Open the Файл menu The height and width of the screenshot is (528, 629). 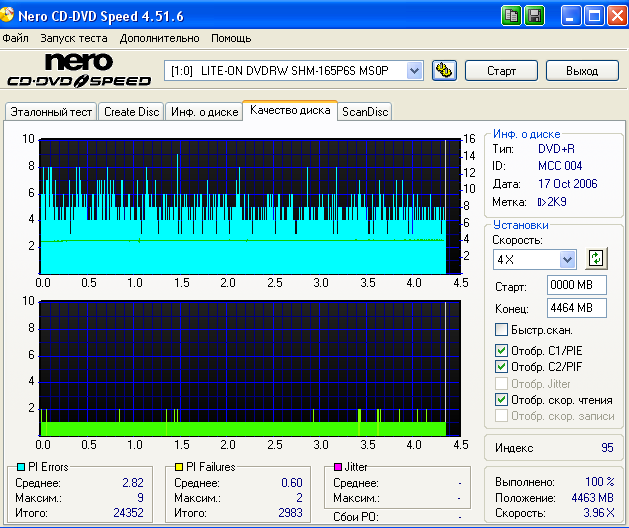16,38
